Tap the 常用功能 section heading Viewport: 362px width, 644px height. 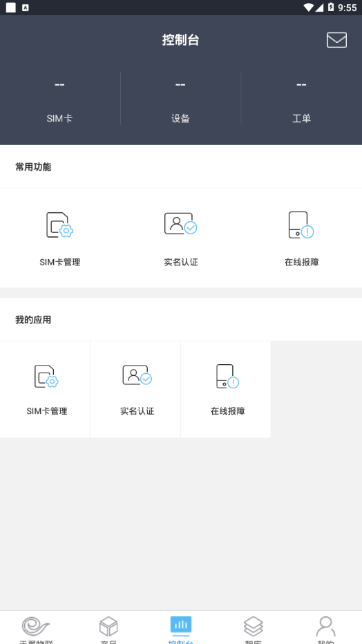[33, 167]
